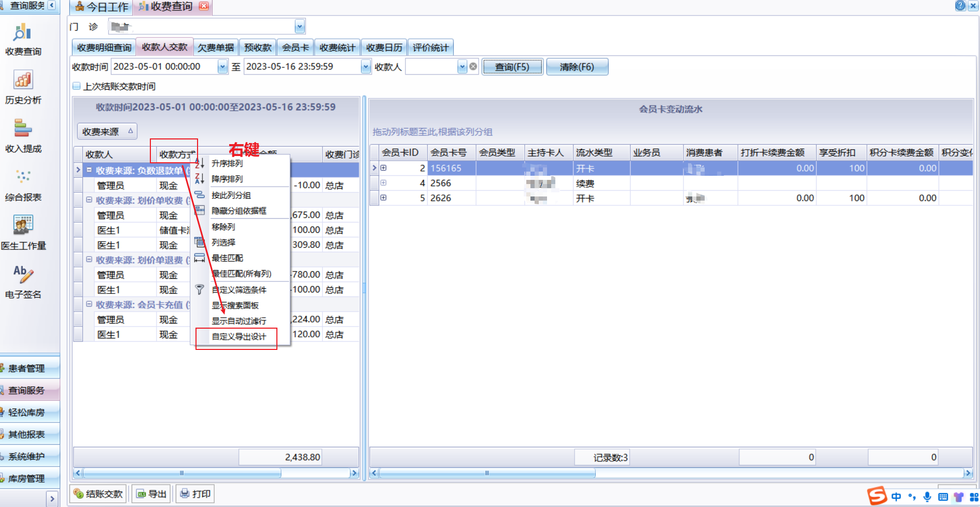Click the 降序排列 sort descending icon

point(200,179)
